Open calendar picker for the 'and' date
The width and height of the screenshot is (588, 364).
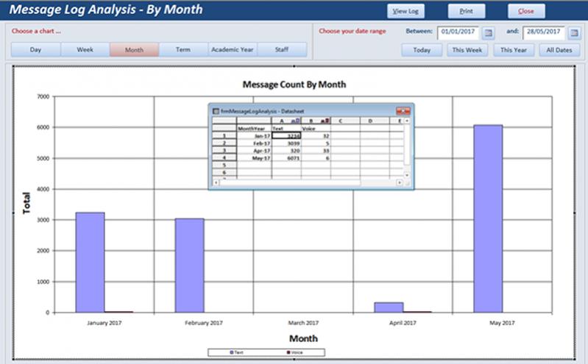tap(574, 33)
